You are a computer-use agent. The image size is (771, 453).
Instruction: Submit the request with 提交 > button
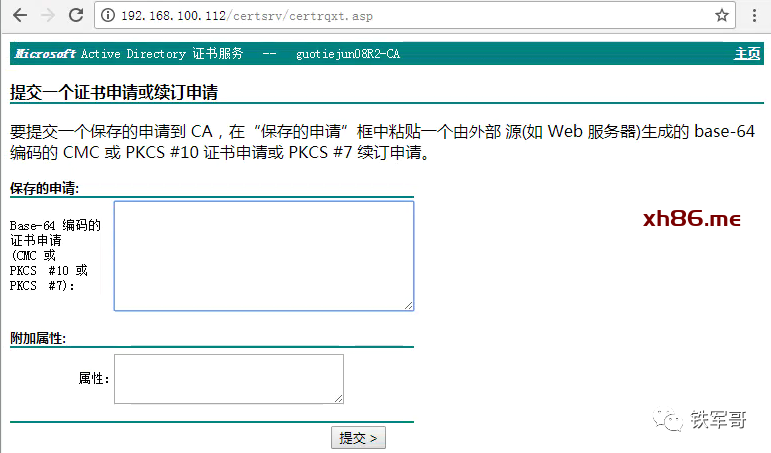358,438
